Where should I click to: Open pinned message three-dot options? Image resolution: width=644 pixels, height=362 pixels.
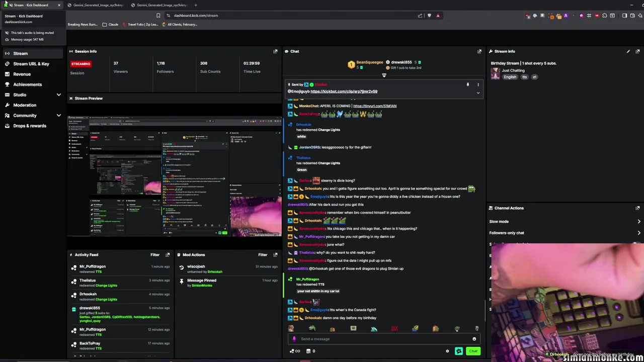pyautogui.click(x=478, y=84)
